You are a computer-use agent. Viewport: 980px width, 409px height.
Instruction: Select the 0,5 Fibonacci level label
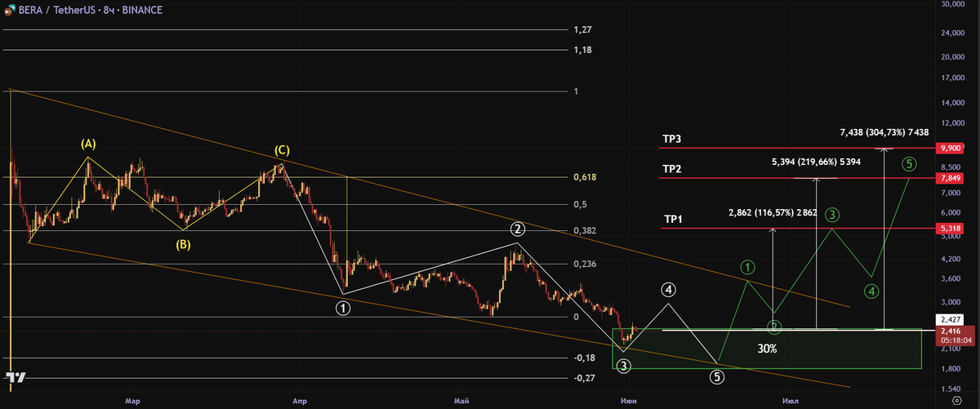(x=581, y=204)
